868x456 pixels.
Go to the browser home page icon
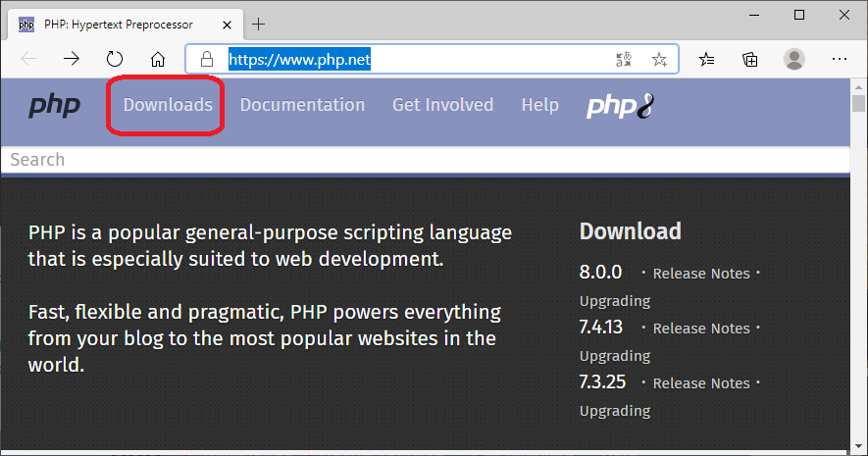(x=157, y=59)
